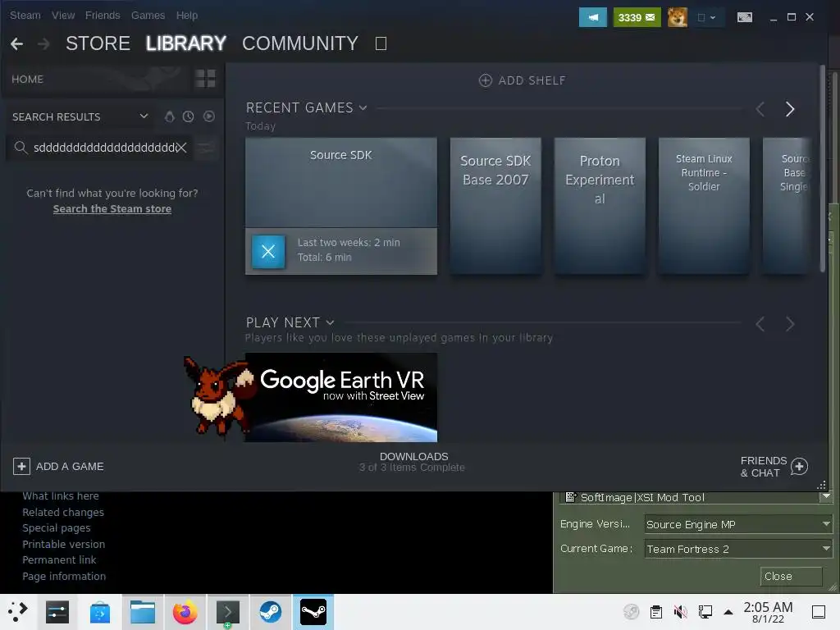
Task: Go forward with the right arrow
Action: coord(43,43)
